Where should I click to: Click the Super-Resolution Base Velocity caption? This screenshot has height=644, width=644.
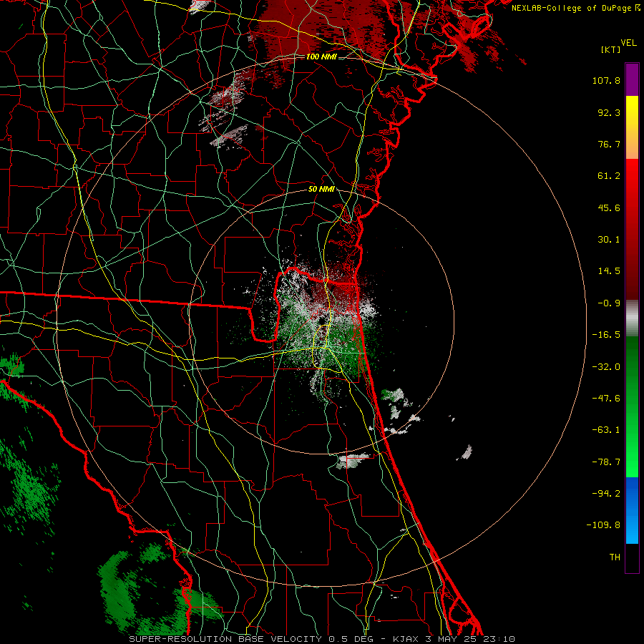click(321, 639)
